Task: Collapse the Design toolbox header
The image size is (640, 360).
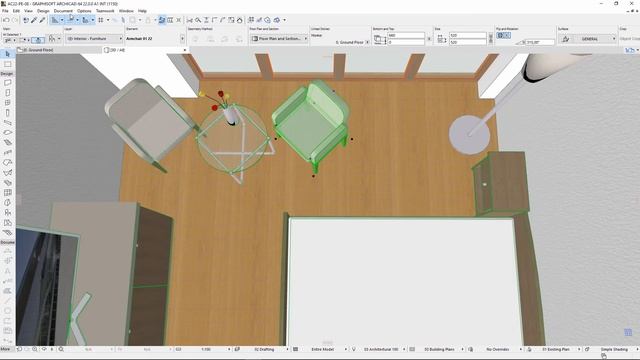Action: pyautogui.click(x=7, y=74)
